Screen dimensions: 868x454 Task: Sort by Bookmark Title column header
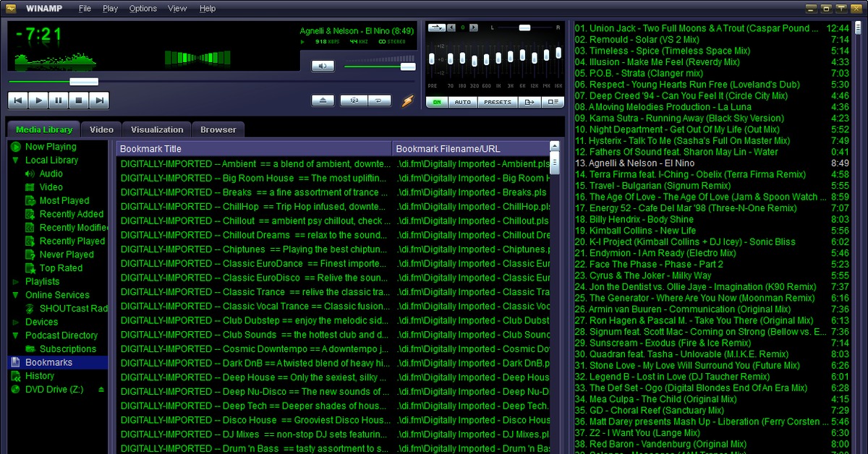coord(254,148)
